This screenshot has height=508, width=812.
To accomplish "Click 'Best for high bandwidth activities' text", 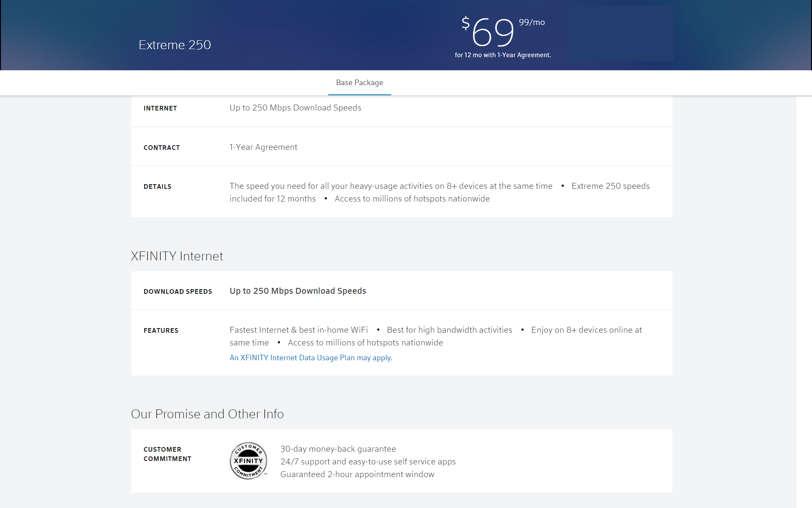I will [x=450, y=330].
